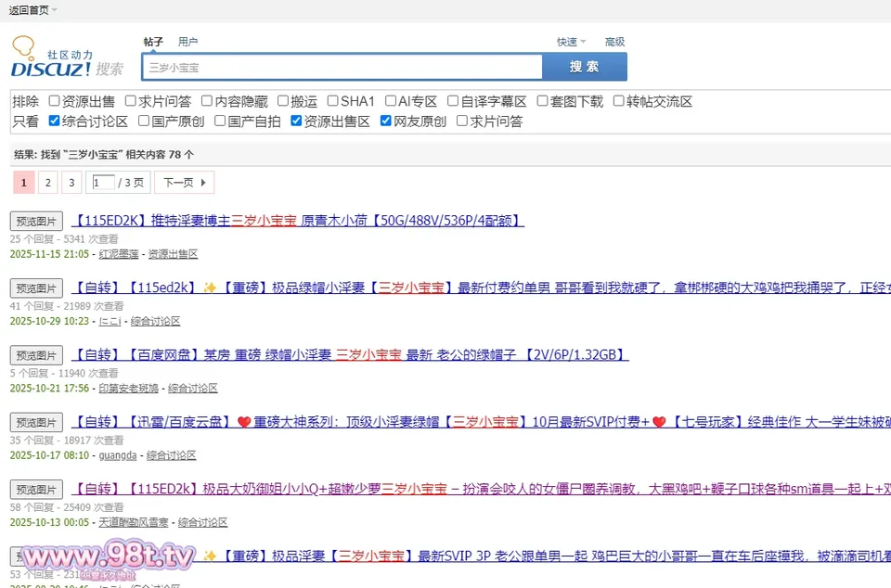Go to next page with 下一页
The height and width of the screenshot is (588, 891).
(x=184, y=182)
